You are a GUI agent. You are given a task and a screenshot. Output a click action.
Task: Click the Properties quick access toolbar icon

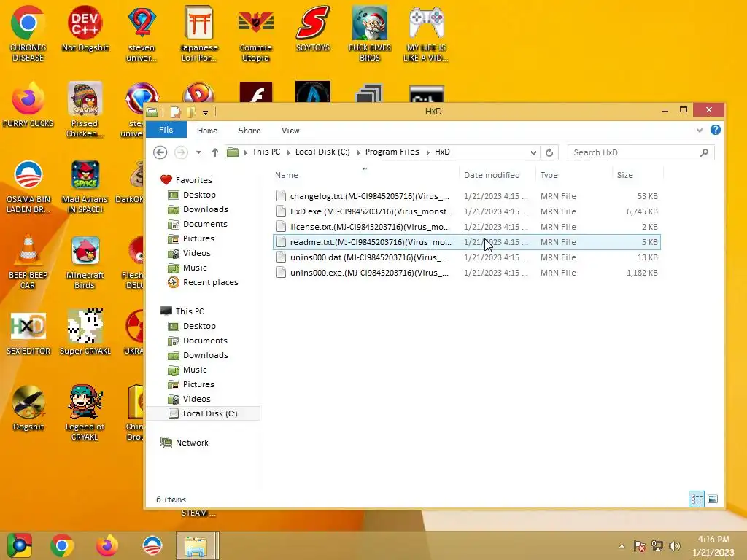pos(176,112)
